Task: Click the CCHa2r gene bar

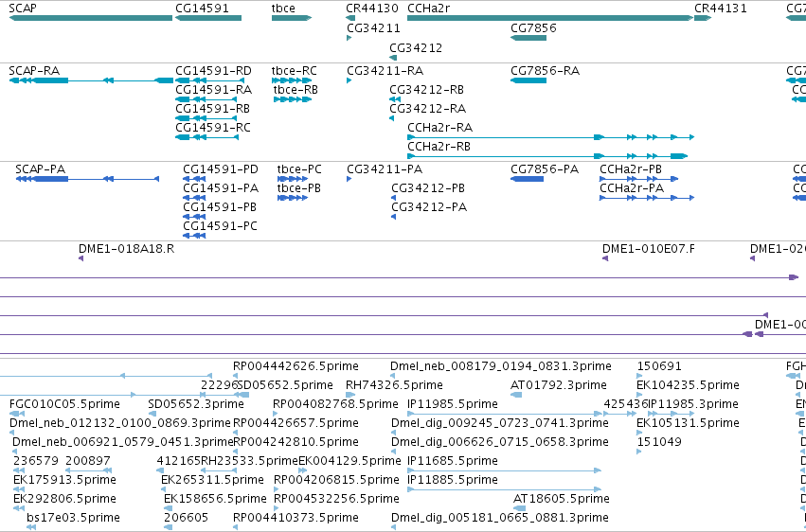Action: click(x=550, y=18)
